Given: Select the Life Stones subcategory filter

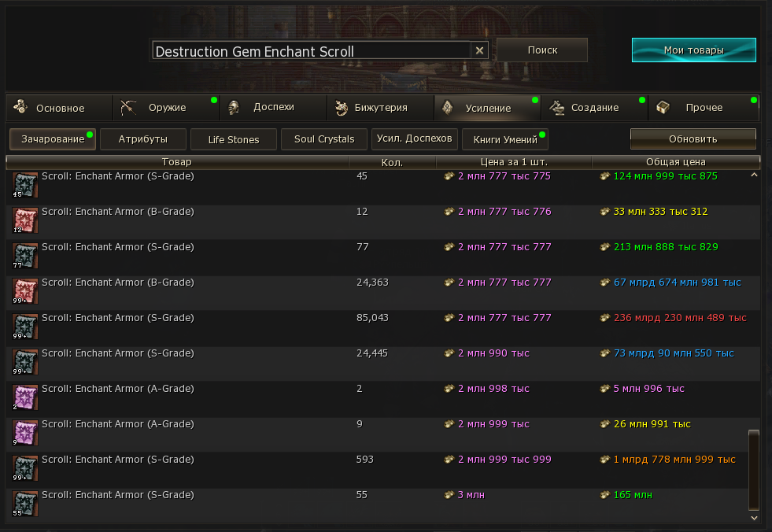Looking at the screenshot, I should 234,139.
